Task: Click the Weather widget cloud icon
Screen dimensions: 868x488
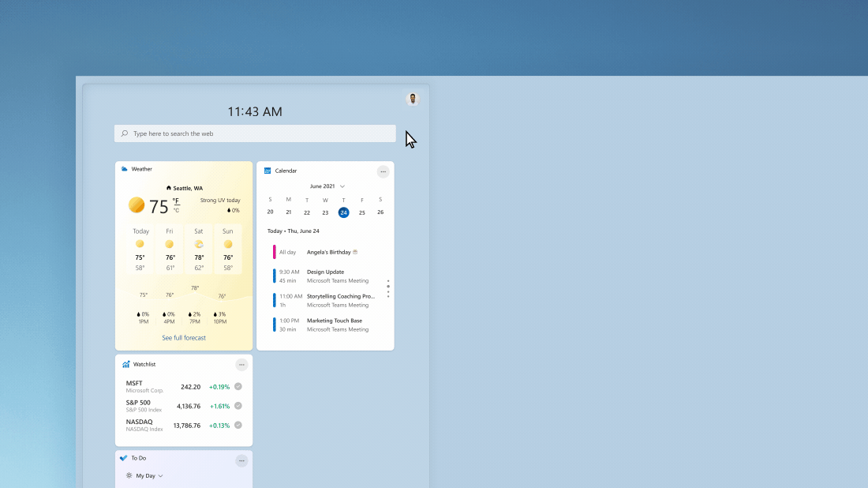Action: [x=125, y=169]
